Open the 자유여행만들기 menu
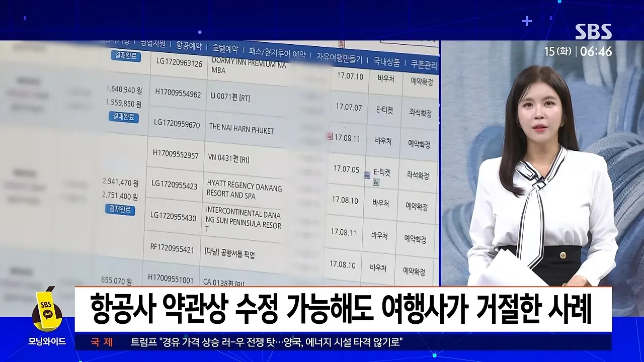The width and height of the screenshot is (644, 362). 339,58
